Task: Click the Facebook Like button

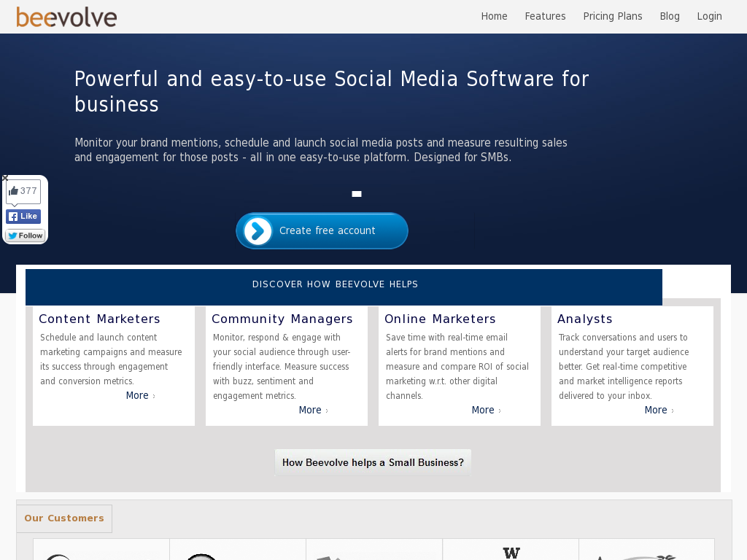Action: point(23,216)
